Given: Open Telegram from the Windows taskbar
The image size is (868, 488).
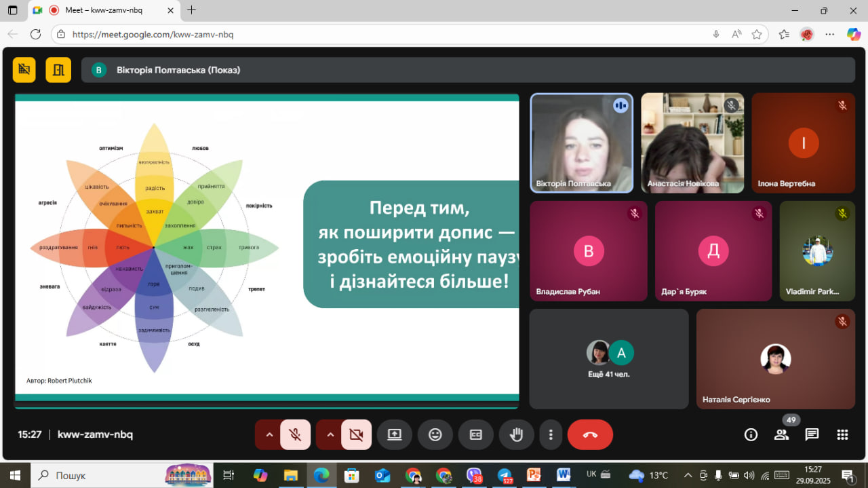Looking at the screenshot, I should tap(504, 475).
